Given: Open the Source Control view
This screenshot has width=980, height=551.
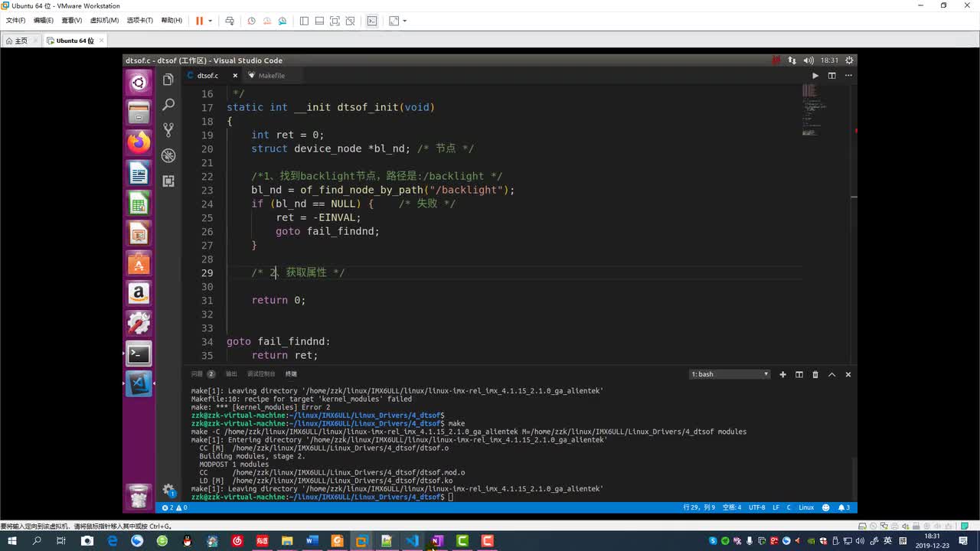Looking at the screenshot, I should pyautogui.click(x=168, y=130).
